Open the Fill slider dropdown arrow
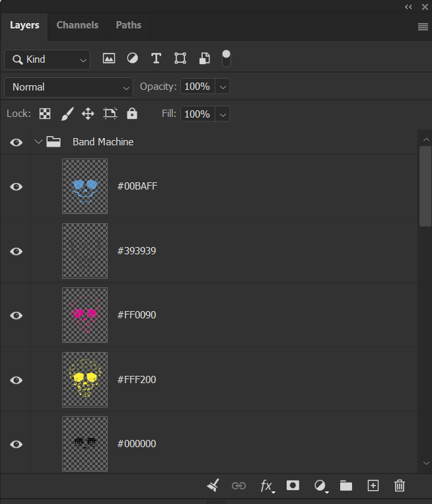The width and height of the screenshot is (432, 504). [x=223, y=114]
